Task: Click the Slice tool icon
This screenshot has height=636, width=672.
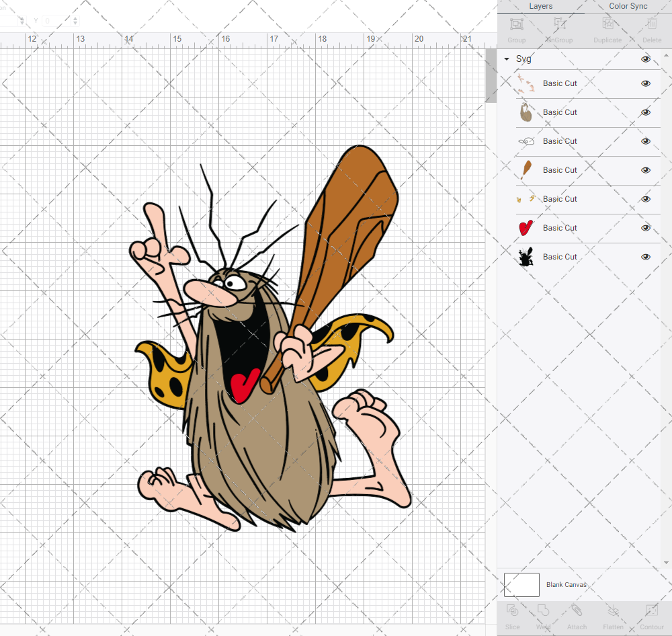Action: click(512, 610)
